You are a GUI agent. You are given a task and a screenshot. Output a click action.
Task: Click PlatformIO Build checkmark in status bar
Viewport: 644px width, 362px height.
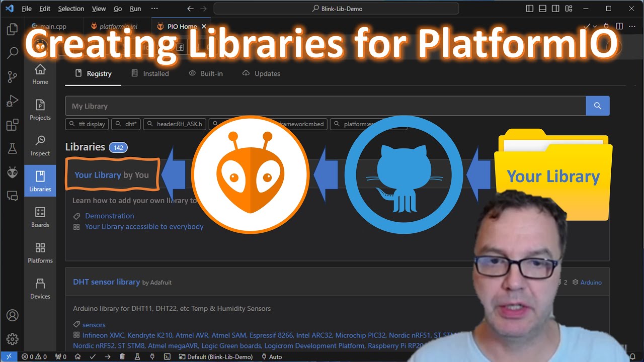coord(93,356)
